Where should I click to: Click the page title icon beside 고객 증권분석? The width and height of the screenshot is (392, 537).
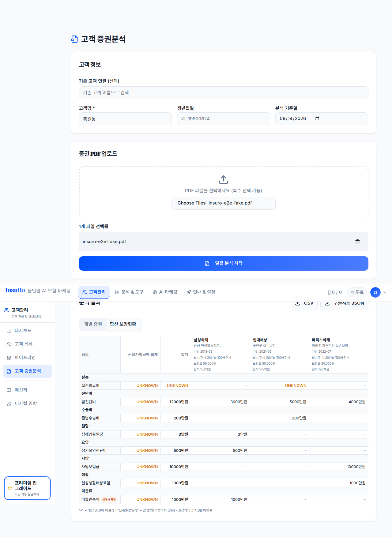(74, 39)
